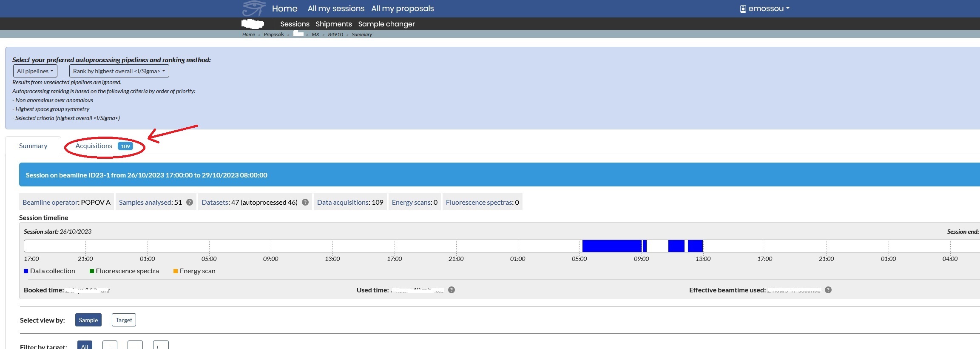Click the eye logo icon in header

253,9
